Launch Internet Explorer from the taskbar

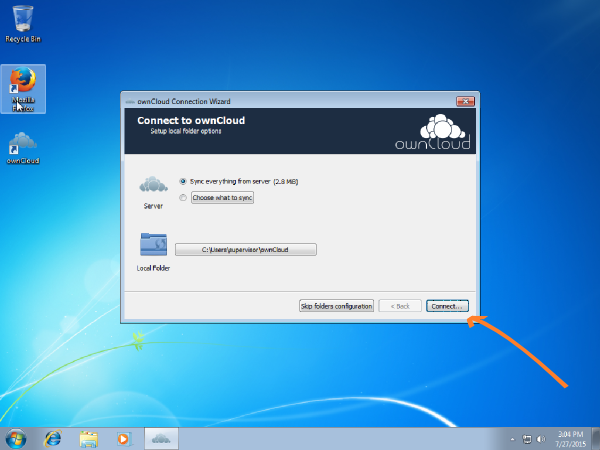[x=53, y=439]
